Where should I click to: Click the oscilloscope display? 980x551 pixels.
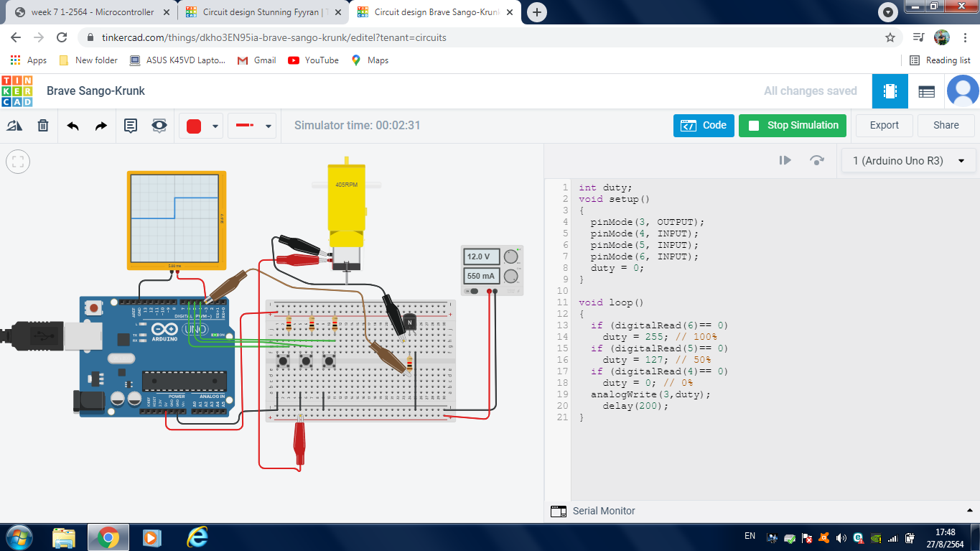coord(175,218)
